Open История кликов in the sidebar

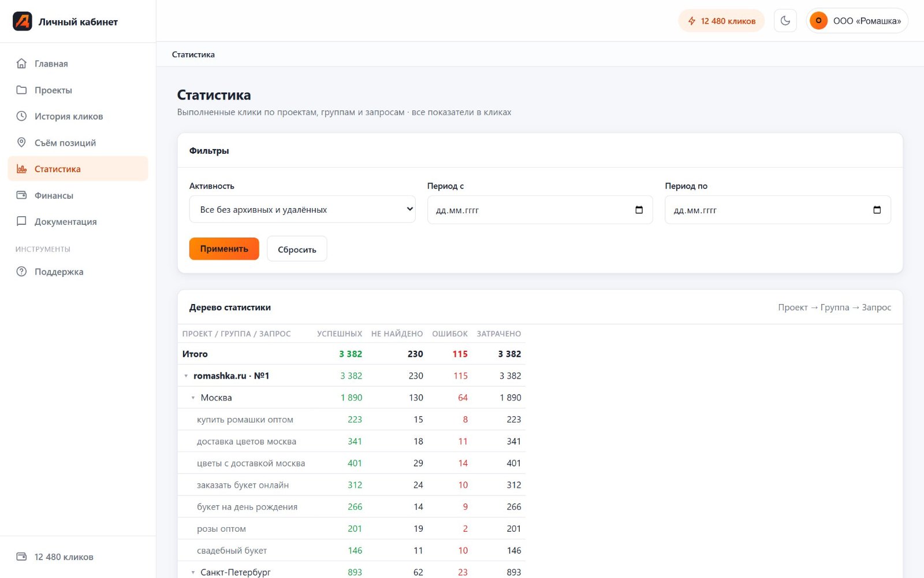[78, 116]
